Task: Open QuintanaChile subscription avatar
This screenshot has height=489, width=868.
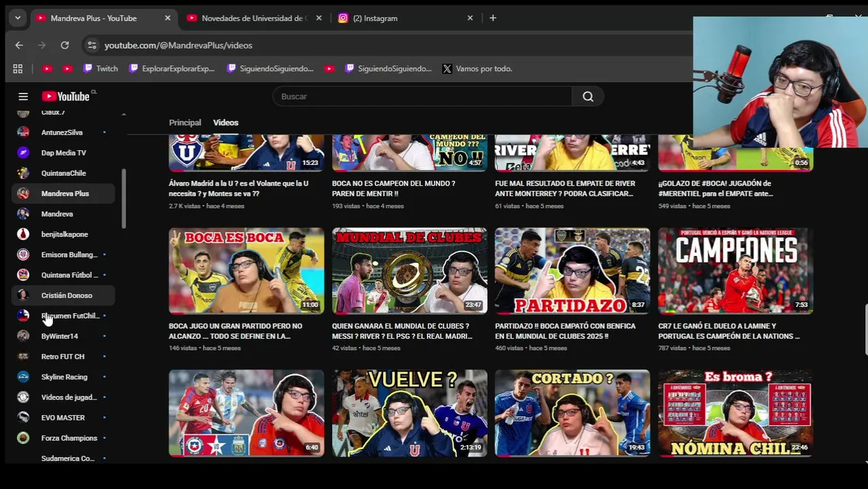Action: pos(23,173)
